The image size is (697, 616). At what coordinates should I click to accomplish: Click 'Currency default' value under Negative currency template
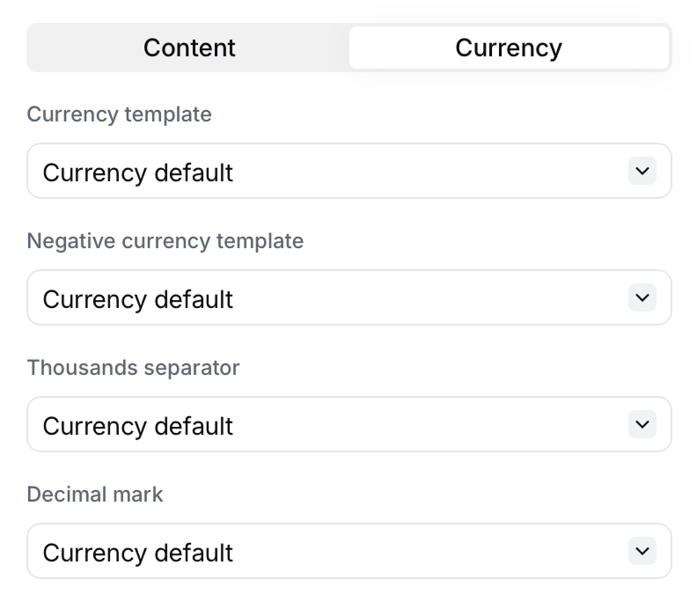point(138,299)
